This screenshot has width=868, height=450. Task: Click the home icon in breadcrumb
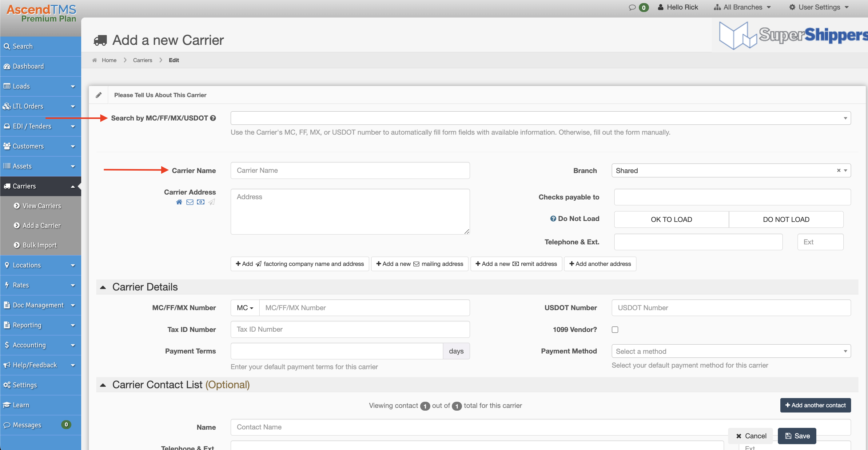[94, 60]
